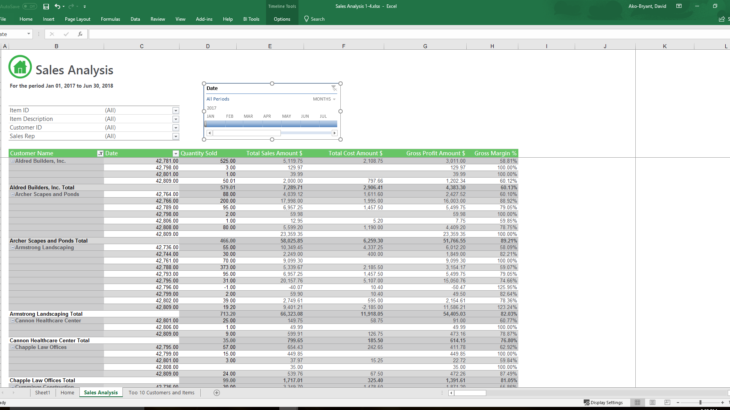Viewport: 730px width, 410px height.
Task: Clear the Date timeline filter icon
Action: coord(334,88)
